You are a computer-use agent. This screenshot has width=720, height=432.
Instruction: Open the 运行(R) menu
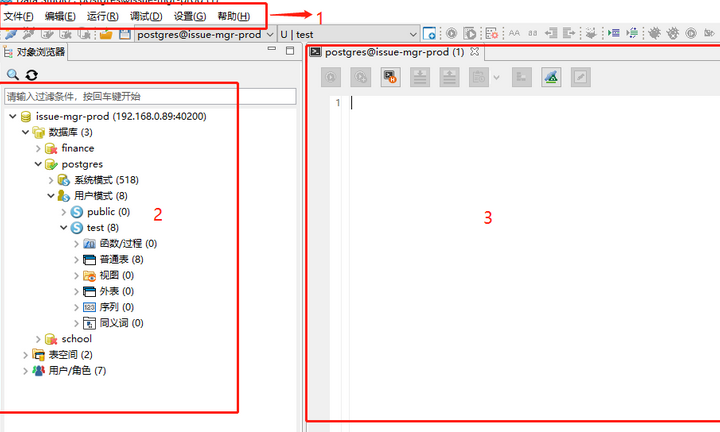click(x=103, y=16)
